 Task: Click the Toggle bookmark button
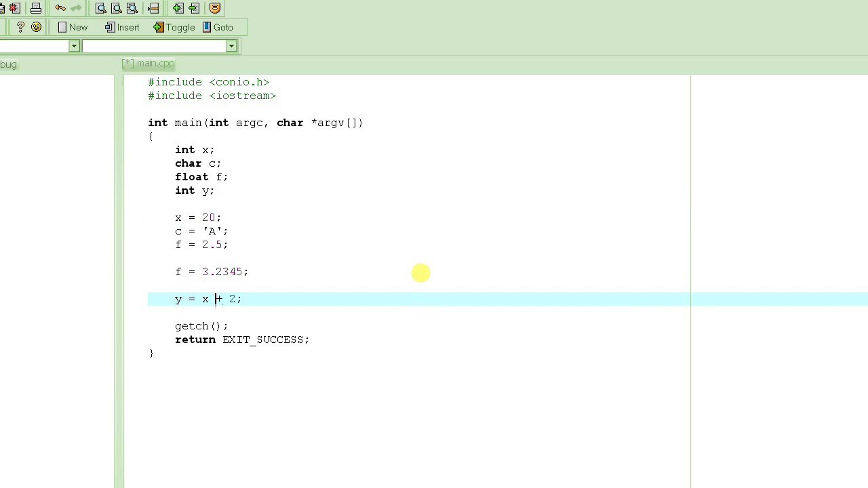174,27
